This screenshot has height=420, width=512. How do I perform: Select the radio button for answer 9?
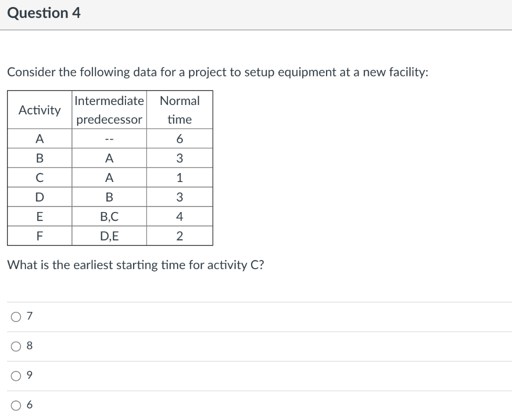pos(15,375)
